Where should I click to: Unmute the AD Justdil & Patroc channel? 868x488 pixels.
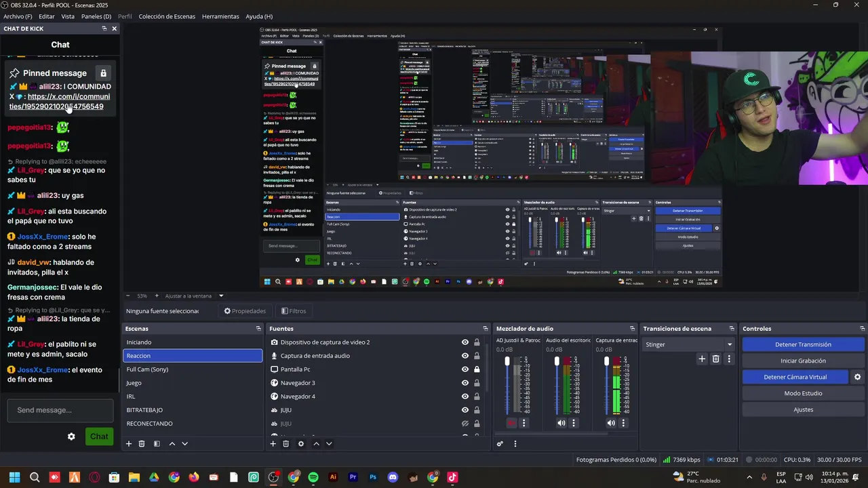(x=511, y=423)
